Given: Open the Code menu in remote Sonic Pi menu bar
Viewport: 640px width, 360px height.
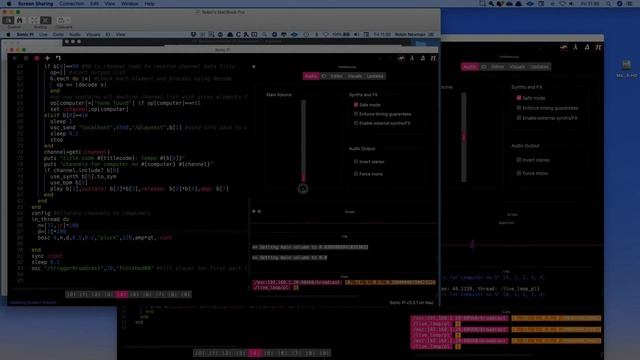Looking at the screenshot, I should tap(58, 35).
